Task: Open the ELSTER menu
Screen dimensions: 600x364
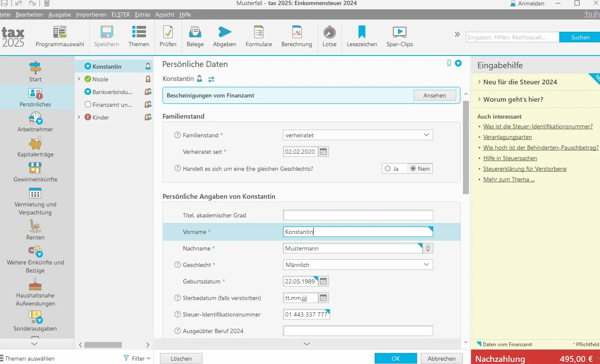Action: pos(121,14)
